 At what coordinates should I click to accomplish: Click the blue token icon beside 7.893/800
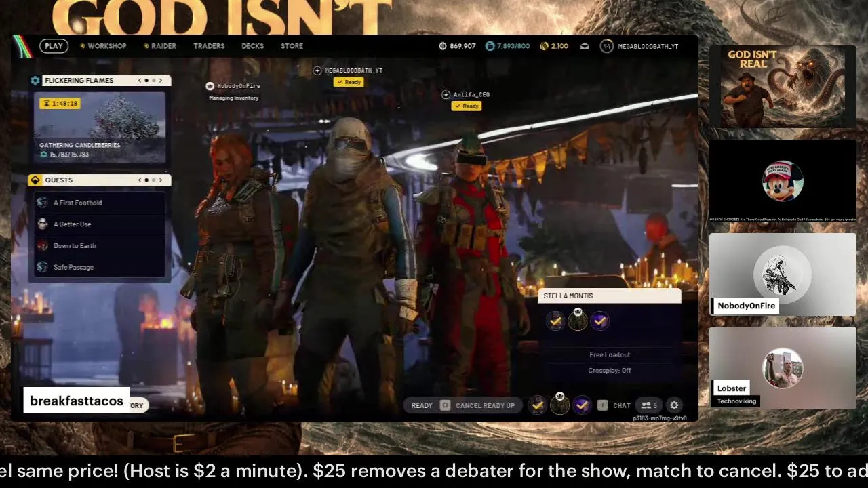click(x=490, y=46)
